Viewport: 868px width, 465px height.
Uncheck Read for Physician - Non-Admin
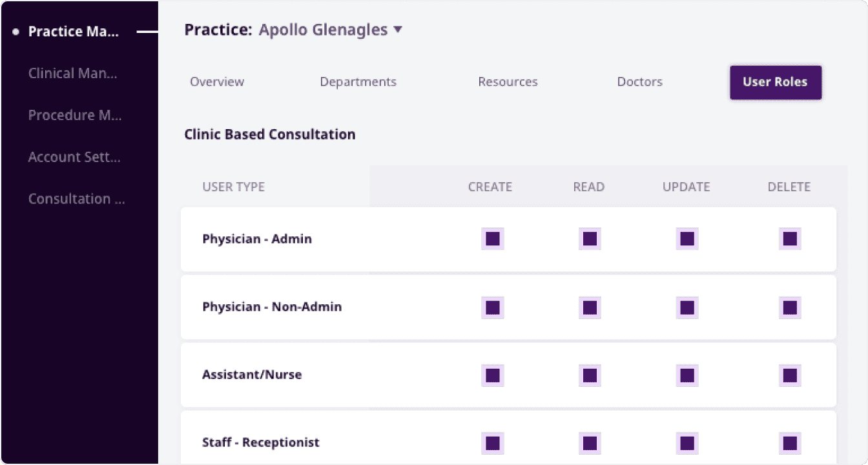pyautogui.click(x=590, y=307)
